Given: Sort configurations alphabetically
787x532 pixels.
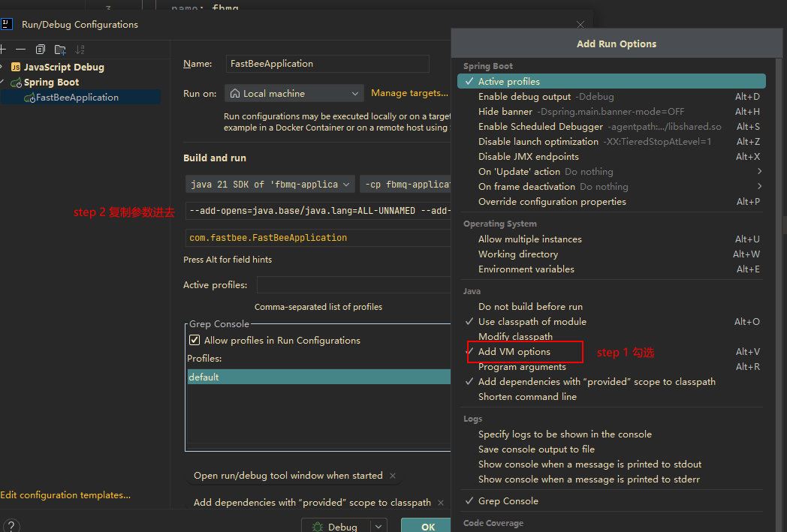Looking at the screenshot, I should pyautogui.click(x=80, y=50).
